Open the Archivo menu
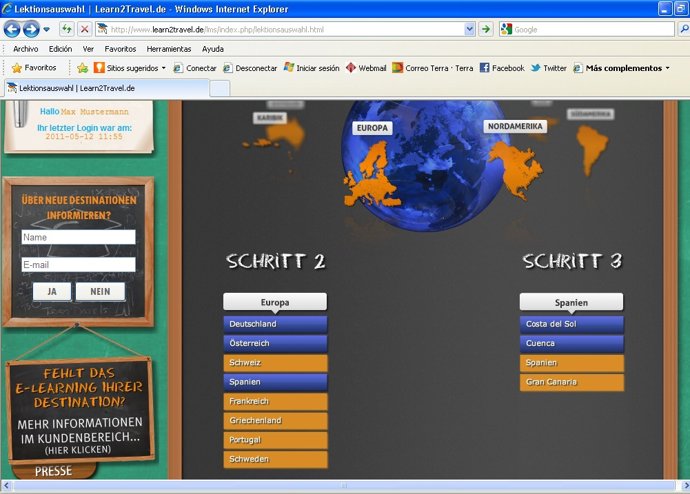This screenshot has height=494, width=690. click(x=26, y=48)
